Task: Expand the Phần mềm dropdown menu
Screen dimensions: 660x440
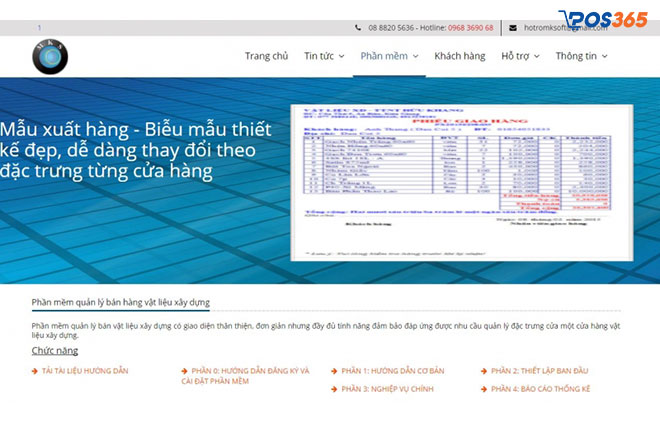Action: 389,56
